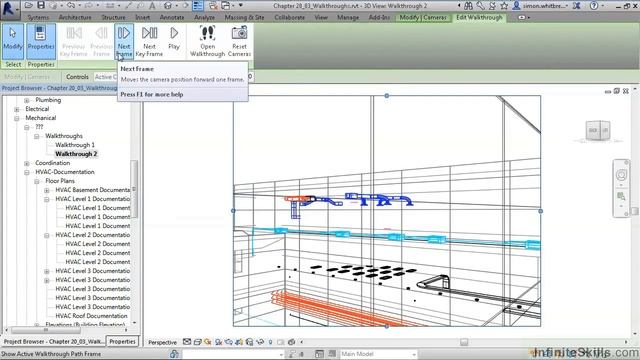Click the Worksets icon on status bar
Viewport: 640px width, 360px height.
174,354
